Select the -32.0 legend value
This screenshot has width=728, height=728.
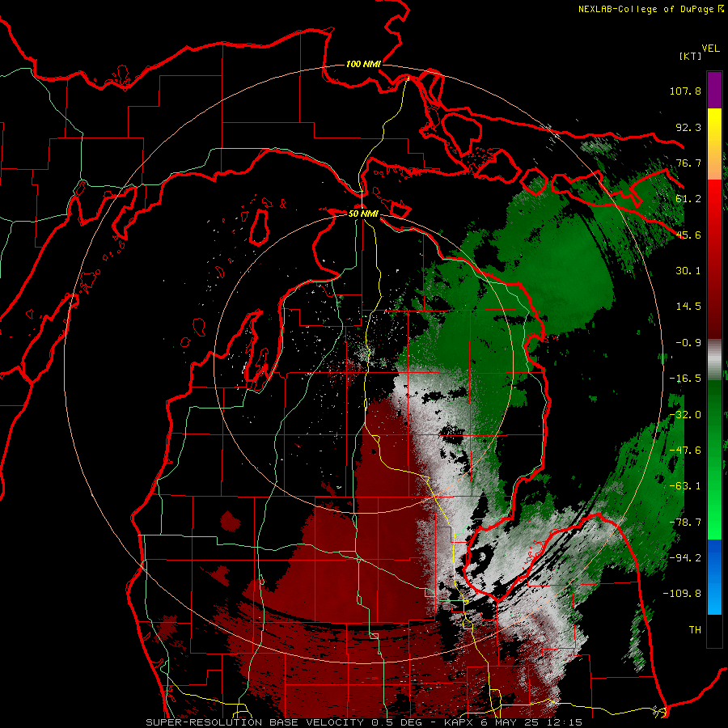(685, 415)
